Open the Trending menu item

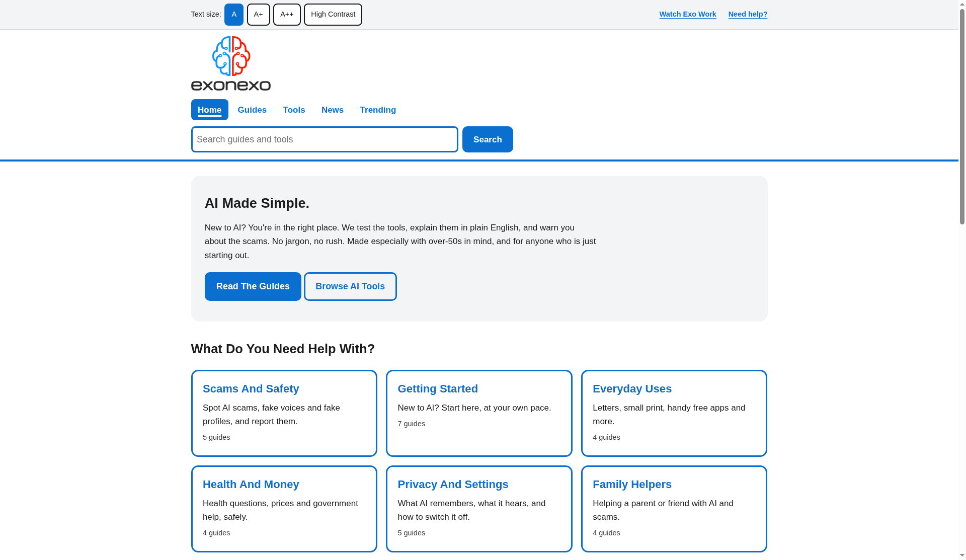[x=378, y=110]
